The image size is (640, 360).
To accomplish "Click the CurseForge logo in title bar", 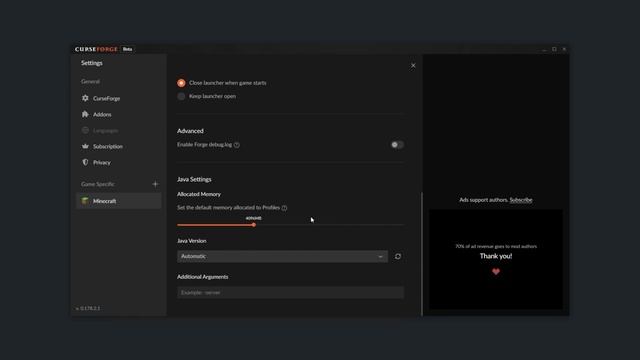I will click(x=96, y=49).
